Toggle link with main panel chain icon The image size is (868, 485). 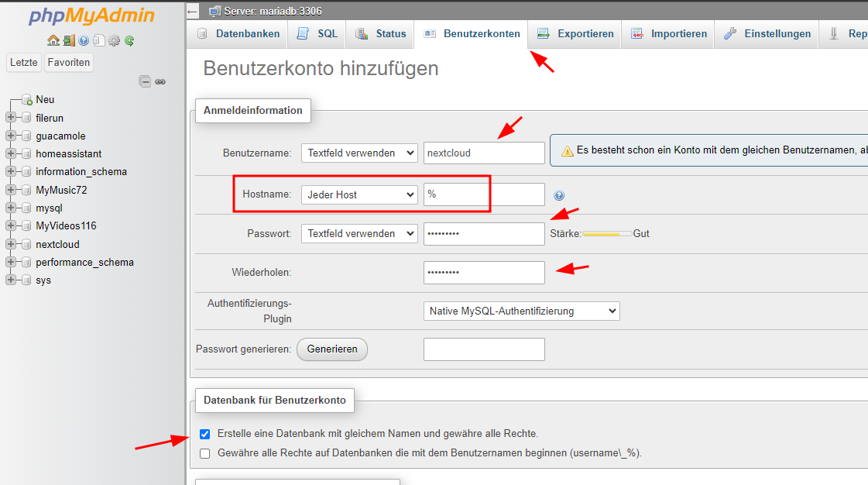coord(160,82)
